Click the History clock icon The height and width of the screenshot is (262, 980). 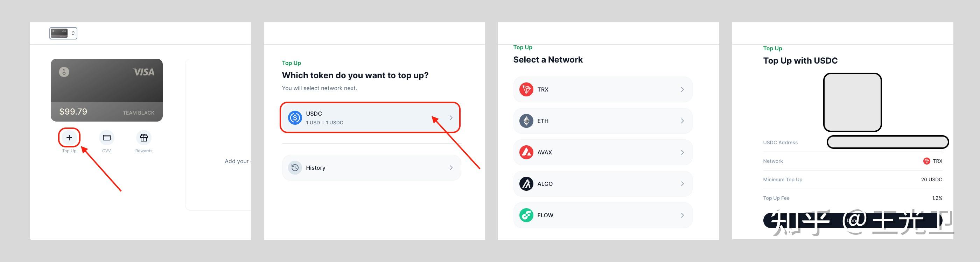(x=295, y=167)
